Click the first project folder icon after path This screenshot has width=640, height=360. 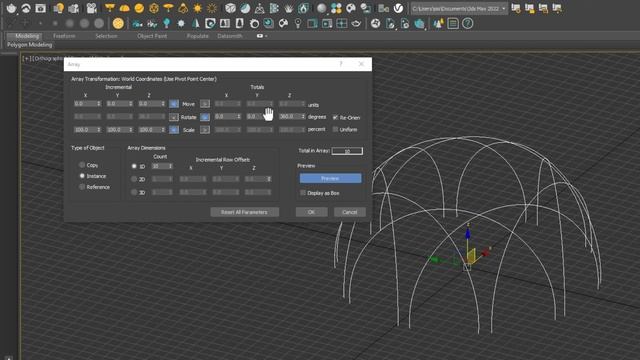tap(516, 8)
